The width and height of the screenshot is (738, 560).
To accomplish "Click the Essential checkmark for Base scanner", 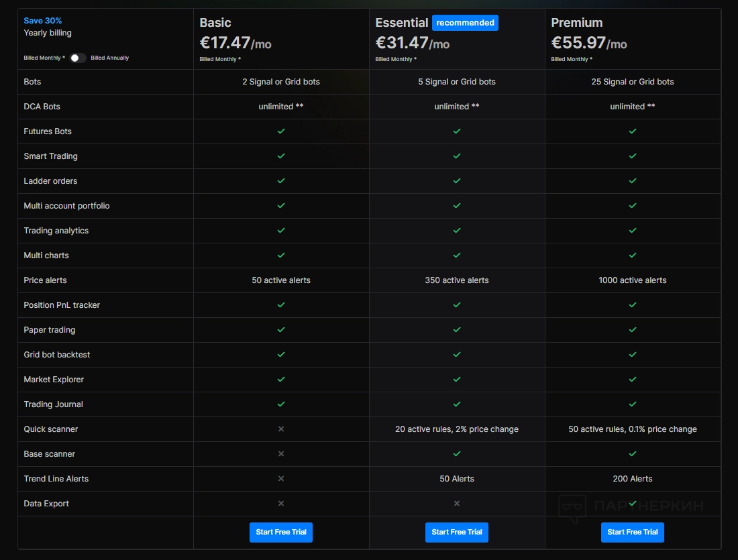I will [x=457, y=454].
